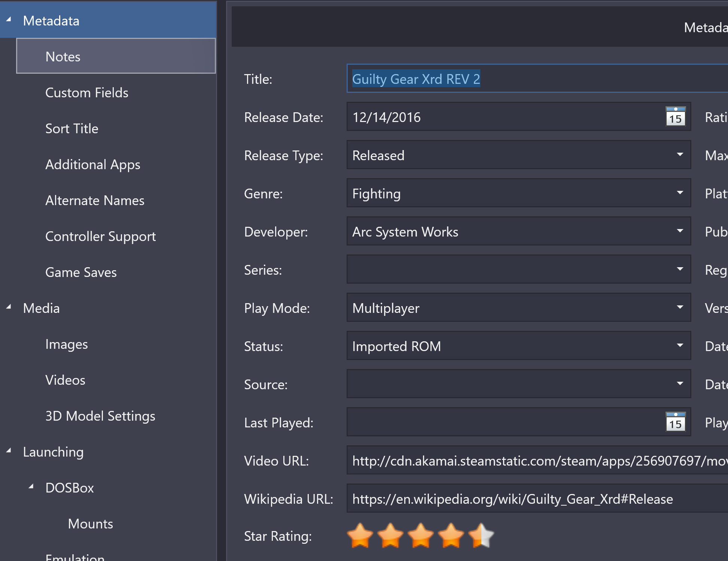This screenshot has height=561, width=728.
Task: Click the Play Mode value Multiplayer
Action: (386, 308)
